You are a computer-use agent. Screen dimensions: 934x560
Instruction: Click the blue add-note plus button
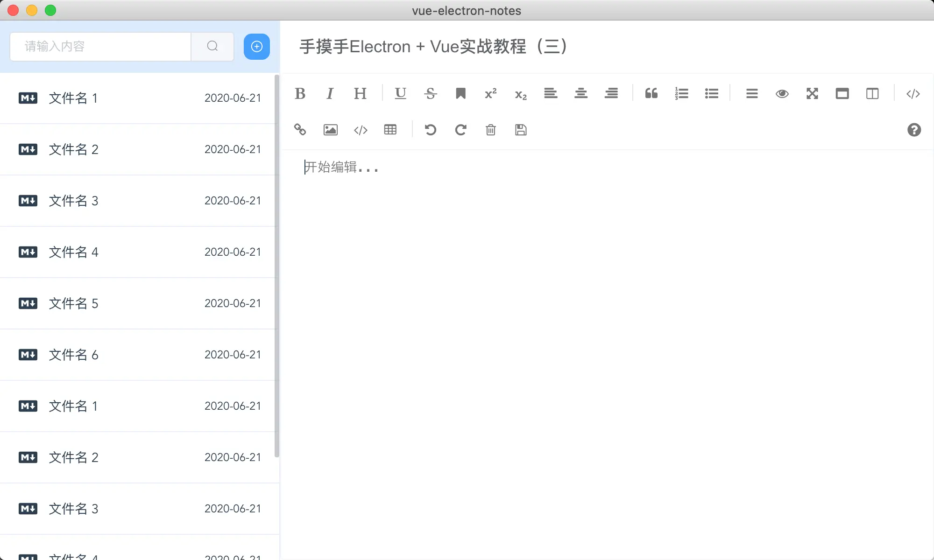pos(256,46)
